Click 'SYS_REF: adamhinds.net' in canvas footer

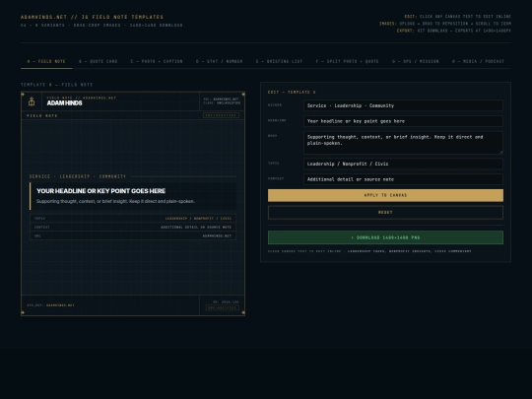pos(50,305)
